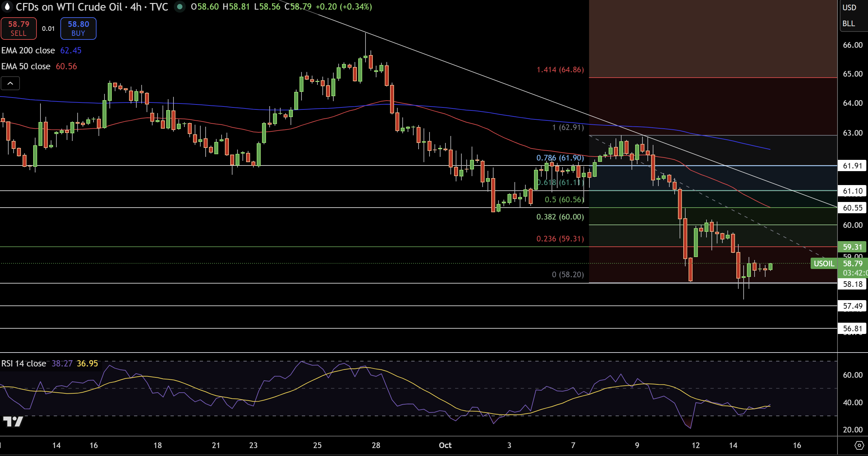Click the 0.382 (60.00) Fibonacci level label
Image resolution: width=868 pixels, height=456 pixels.
click(560, 217)
